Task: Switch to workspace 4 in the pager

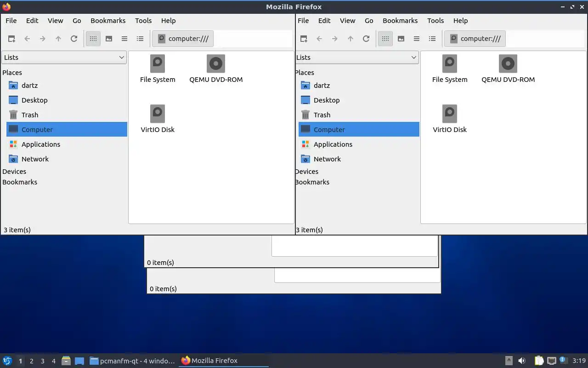Action: (53, 361)
